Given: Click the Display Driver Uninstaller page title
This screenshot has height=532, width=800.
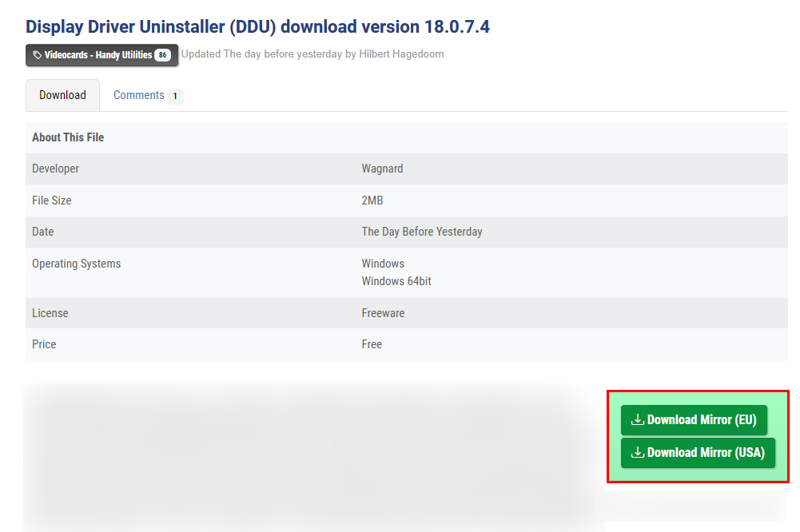Looking at the screenshot, I should pos(257,26).
